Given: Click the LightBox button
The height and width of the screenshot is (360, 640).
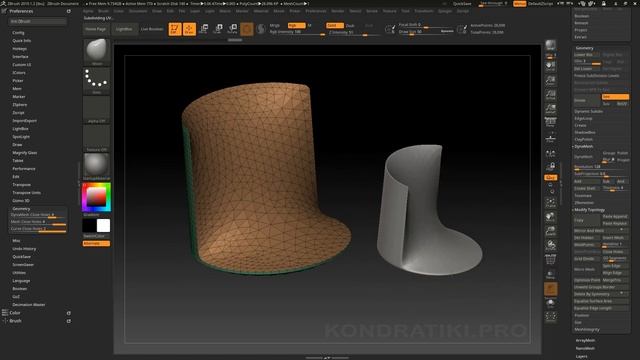Looking at the screenshot, I should click(124, 29).
